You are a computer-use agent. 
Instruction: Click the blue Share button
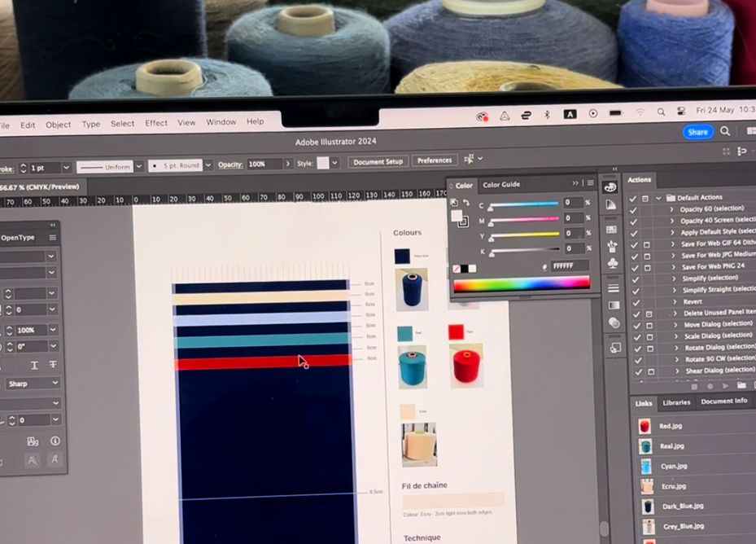[x=697, y=132]
